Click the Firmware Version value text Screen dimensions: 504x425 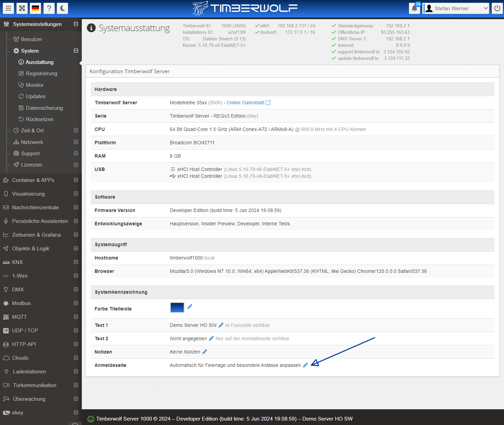(225, 210)
